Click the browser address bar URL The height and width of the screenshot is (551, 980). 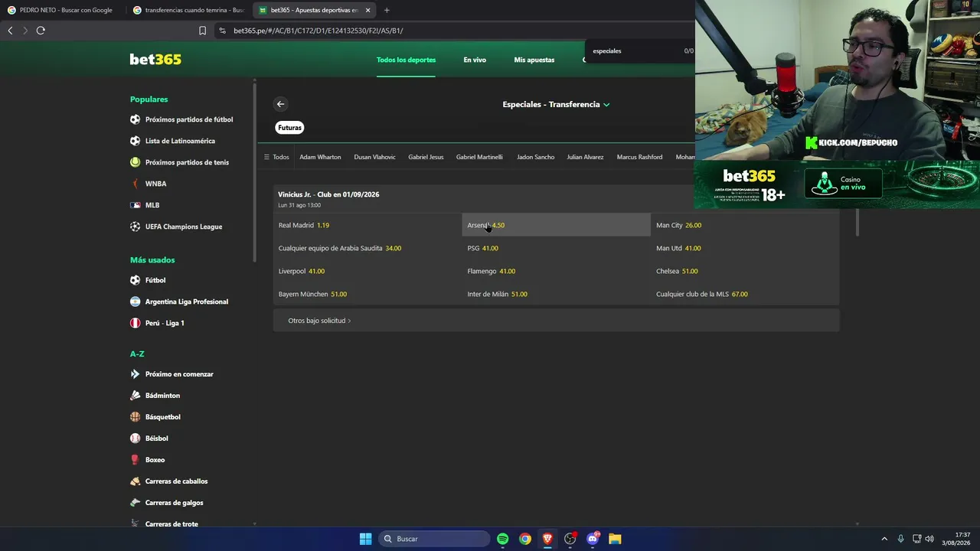tap(318, 31)
